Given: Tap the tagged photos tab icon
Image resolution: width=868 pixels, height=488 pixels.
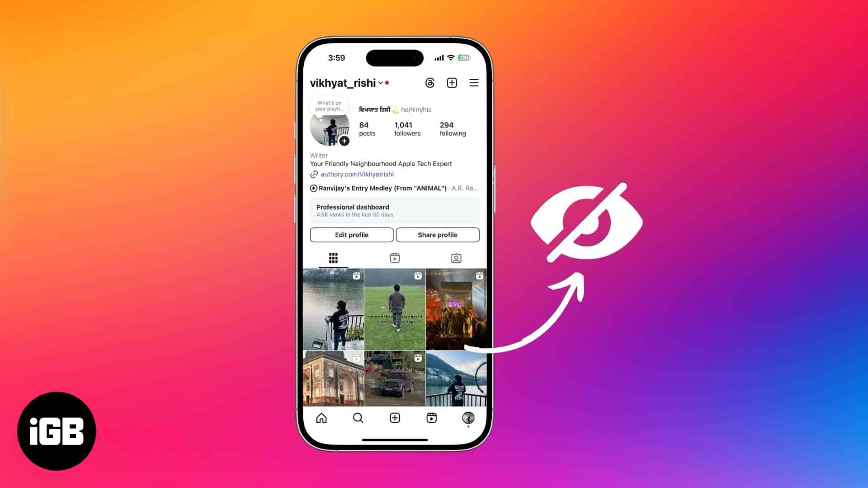Looking at the screenshot, I should click(455, 258).
